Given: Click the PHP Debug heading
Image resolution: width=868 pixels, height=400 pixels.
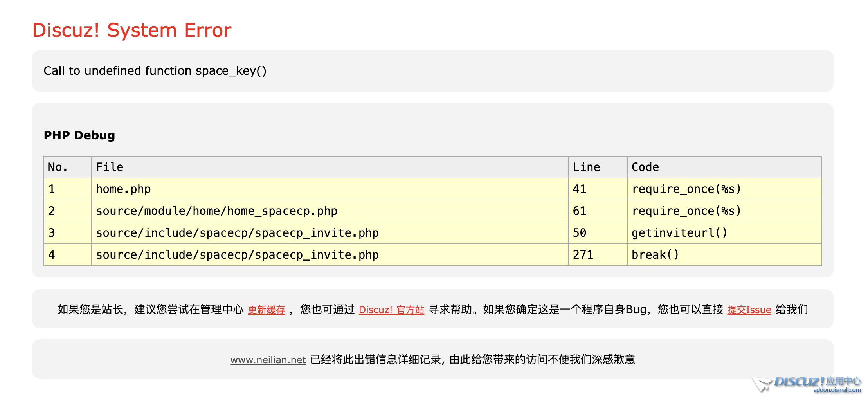Looking at the screenshot, I should coord(79,135).
